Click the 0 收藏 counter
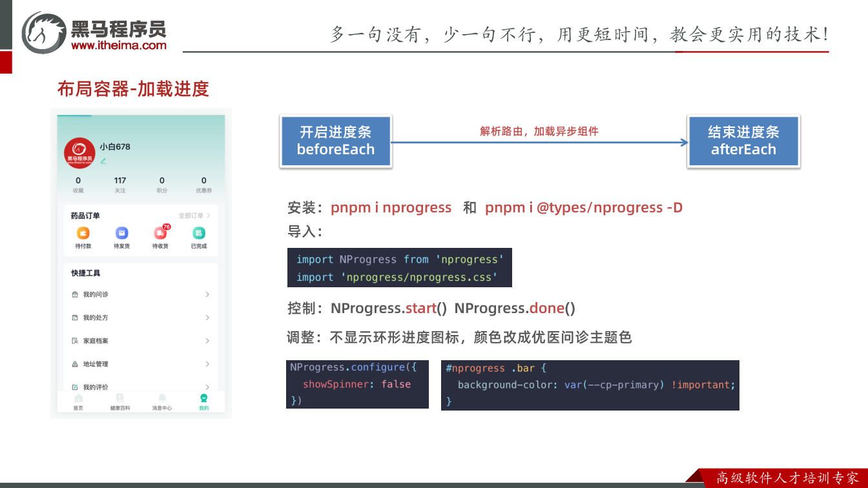The width and height of the screenshot is (868, 488). coord(78,185)
